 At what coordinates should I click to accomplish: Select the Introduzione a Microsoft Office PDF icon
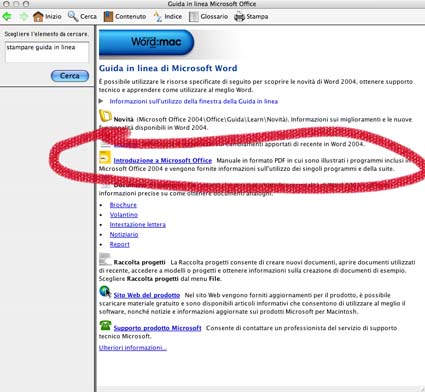[105, 157]
